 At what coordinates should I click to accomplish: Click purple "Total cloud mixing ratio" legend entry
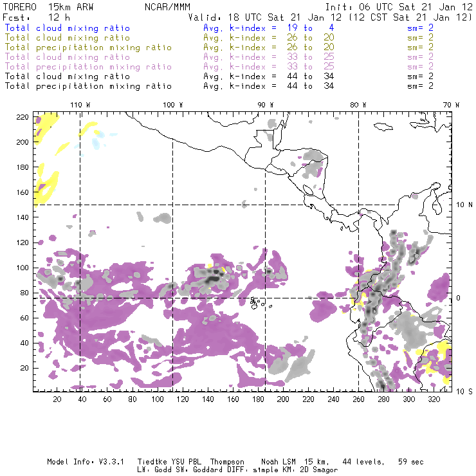(x=68, y=57)
